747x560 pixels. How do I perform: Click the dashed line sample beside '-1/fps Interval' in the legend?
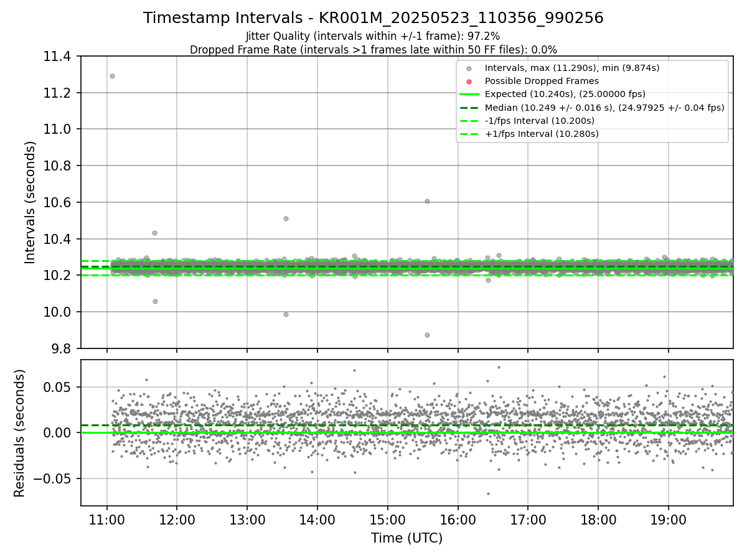[x=469, y=121]
